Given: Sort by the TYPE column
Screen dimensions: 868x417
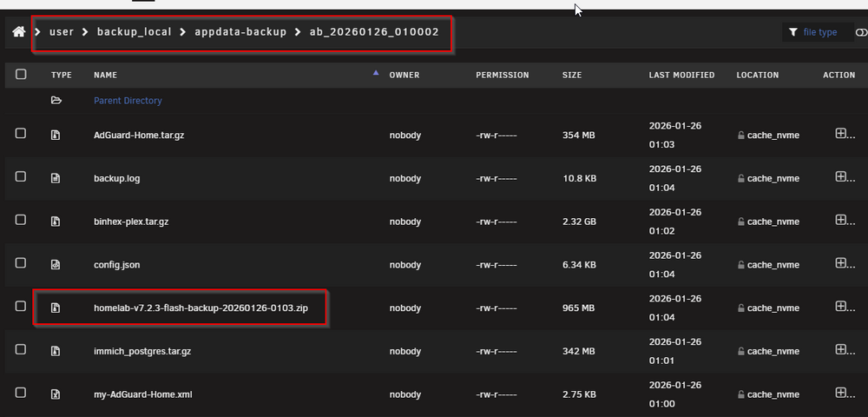Looking at the screenshot, I should pyautogui.click(x=62, y=75).
